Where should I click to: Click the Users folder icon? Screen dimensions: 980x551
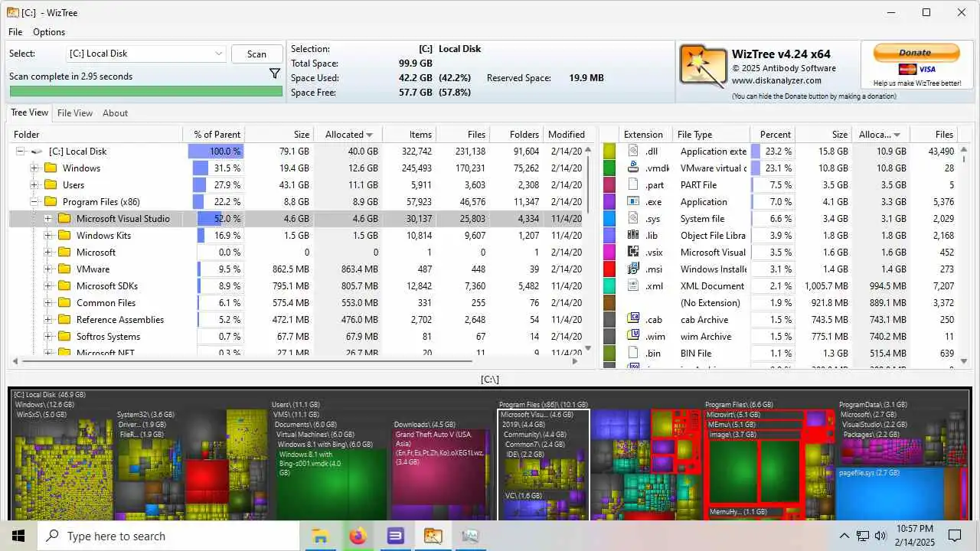[x=51, y=185]
